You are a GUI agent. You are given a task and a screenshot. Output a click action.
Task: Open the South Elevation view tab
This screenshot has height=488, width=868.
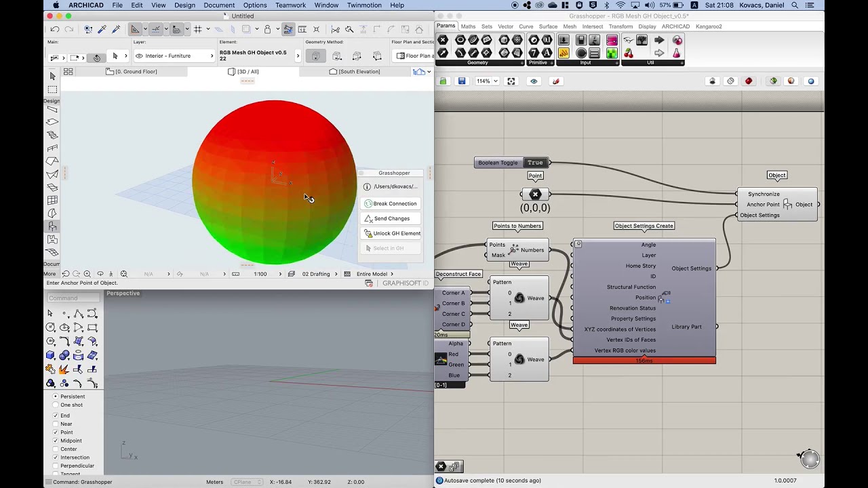(x=354, y=71)
